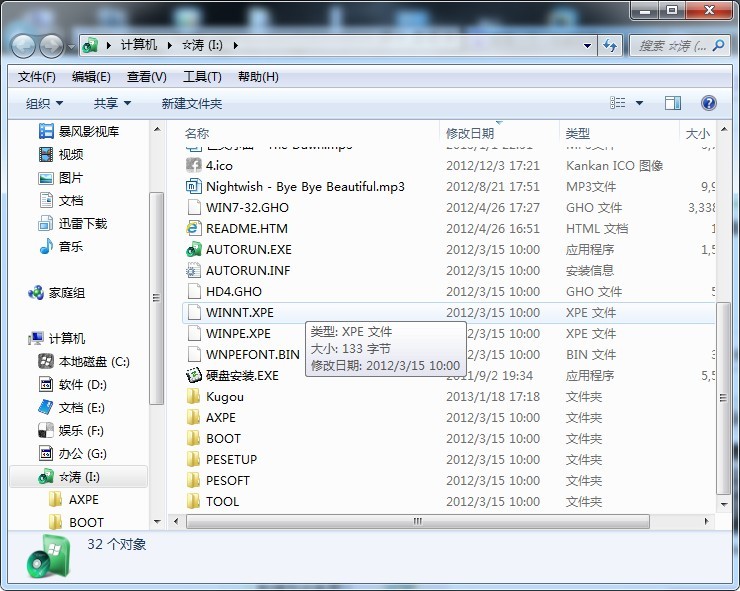The width and height of the screenshot is (740, 591).
Task: Click the Forward navigation arrow
Action: point(51,46)
